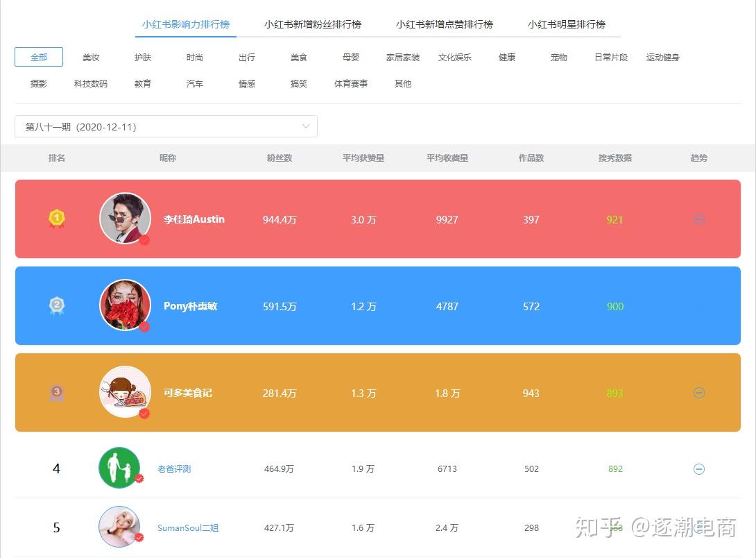Click the 892 score for 老爸评测
The image size is (756, 558).
coord(616,468)
